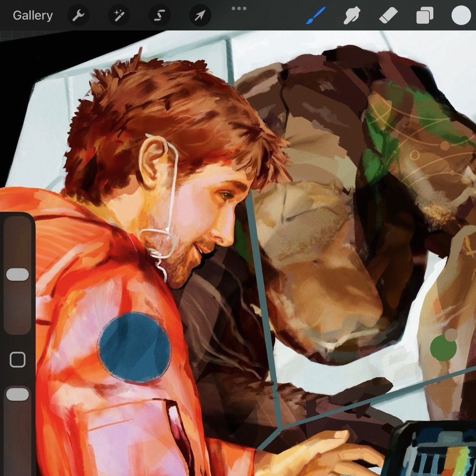Tap the sidebar Modify square button
The width and height of the screenshot is (476, 476).
point(17,360)
